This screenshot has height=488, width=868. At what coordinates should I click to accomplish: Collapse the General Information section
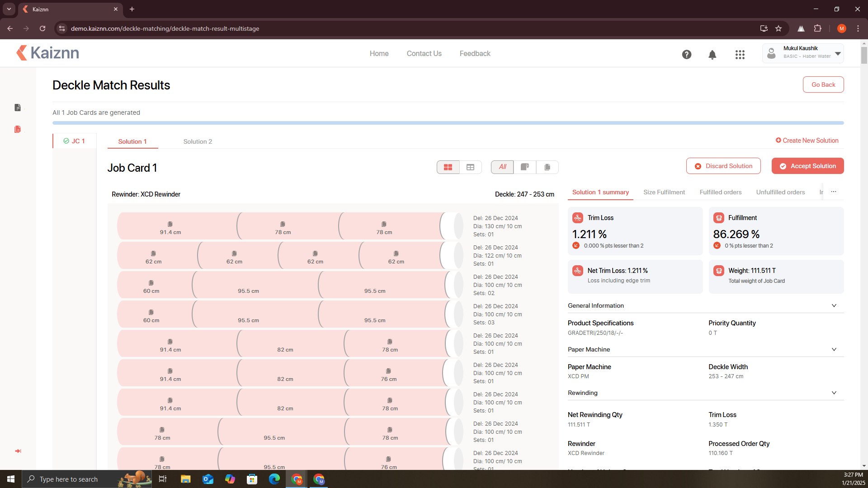(834, 306)
